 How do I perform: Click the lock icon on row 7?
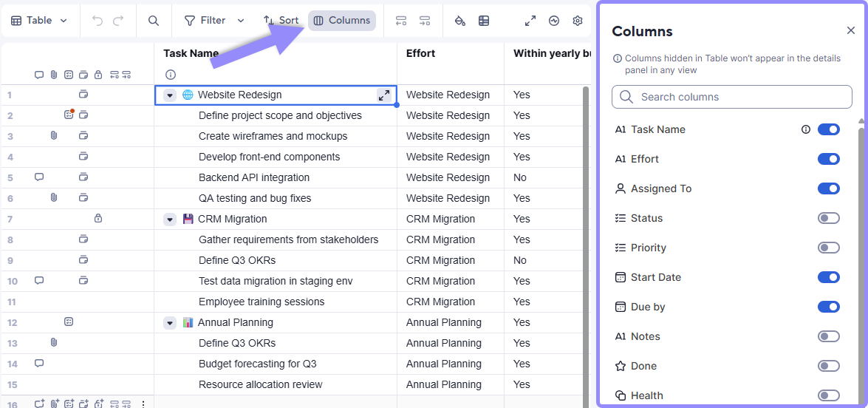pos(98,219)
